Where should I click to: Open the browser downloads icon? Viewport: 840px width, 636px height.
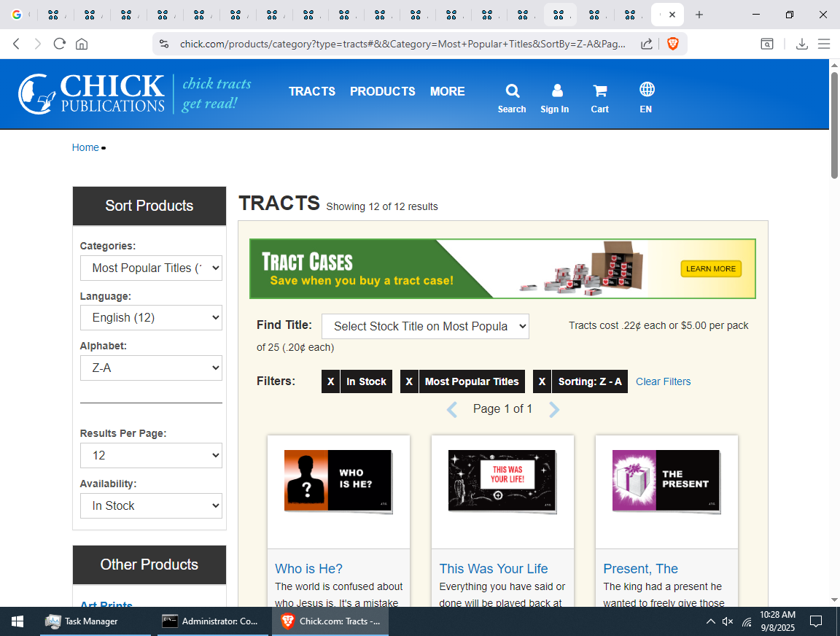pyautogui.click(x=801, y=44)
